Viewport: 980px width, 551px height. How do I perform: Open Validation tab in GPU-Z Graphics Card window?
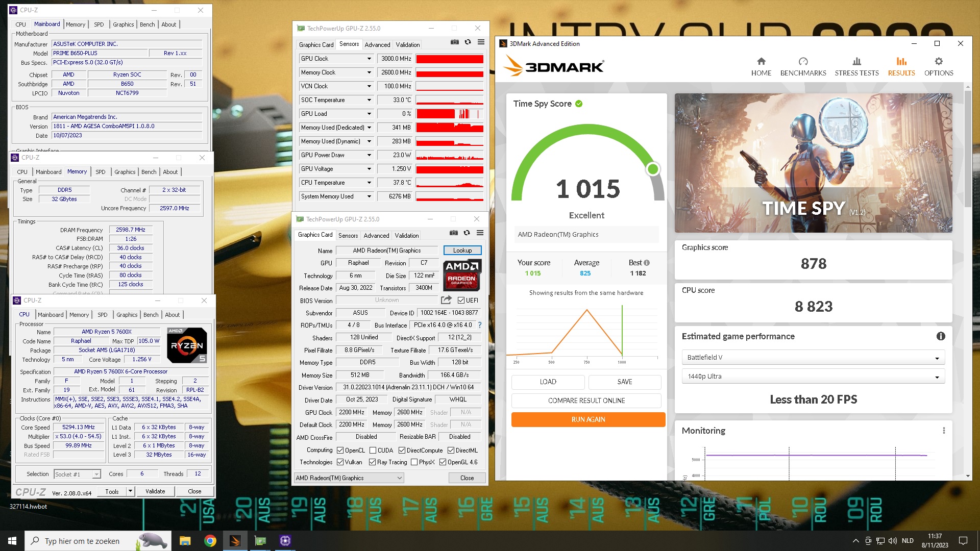coord(407,236)
